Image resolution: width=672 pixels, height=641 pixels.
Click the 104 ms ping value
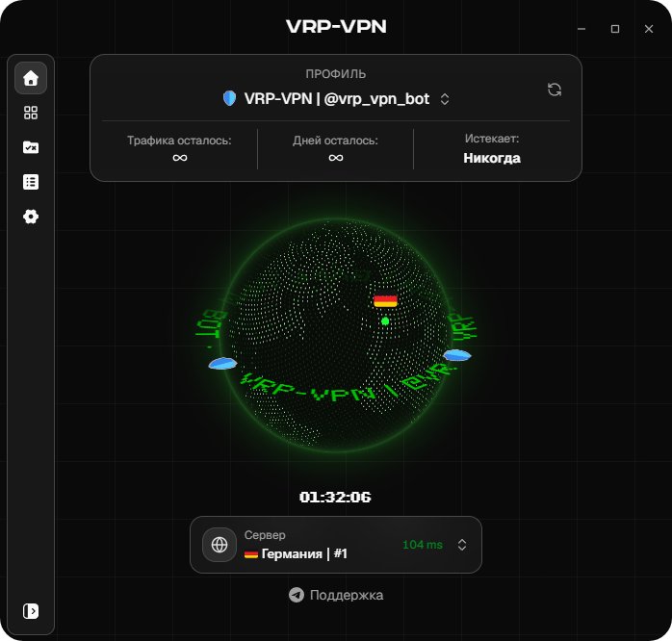[423, 545]
